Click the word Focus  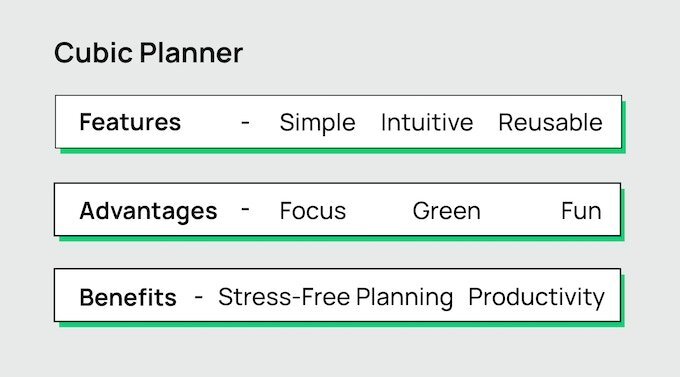tap(313, 211)
